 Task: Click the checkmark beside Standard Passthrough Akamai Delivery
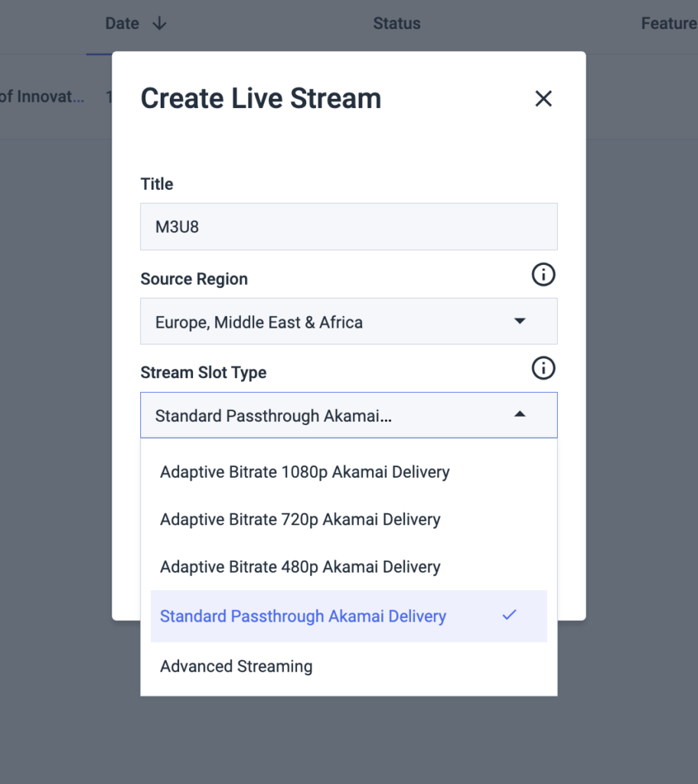[510, 615]
